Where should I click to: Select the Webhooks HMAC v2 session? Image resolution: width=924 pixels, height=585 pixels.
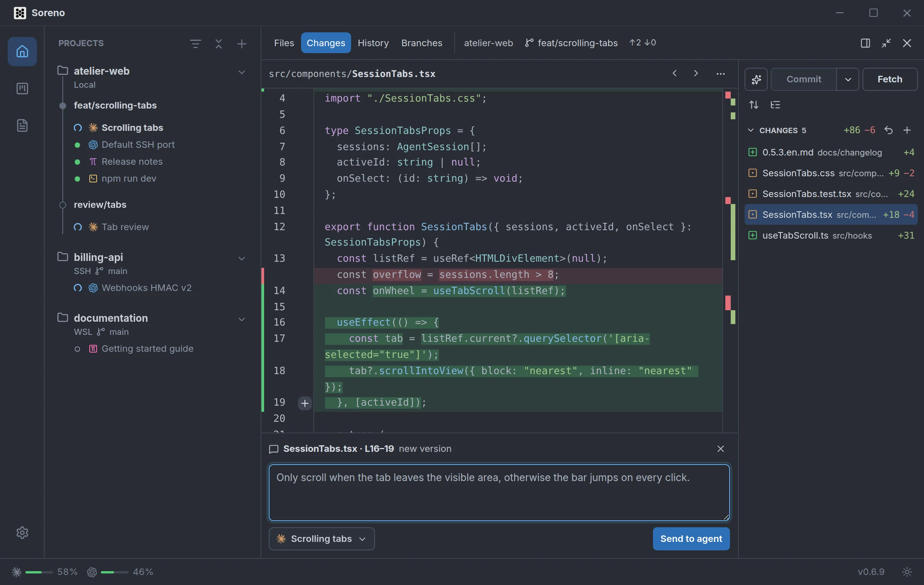146,288
